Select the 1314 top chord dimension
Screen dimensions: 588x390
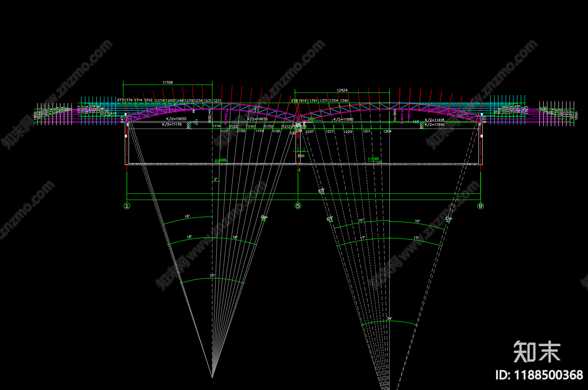coord(138,100)
